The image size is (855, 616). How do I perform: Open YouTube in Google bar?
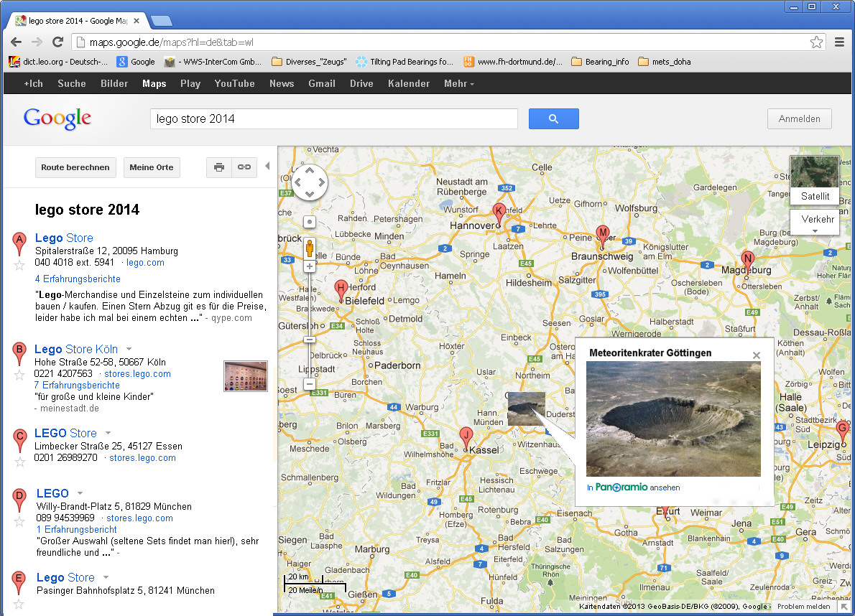pyautogui.click(x=234, y=83)
